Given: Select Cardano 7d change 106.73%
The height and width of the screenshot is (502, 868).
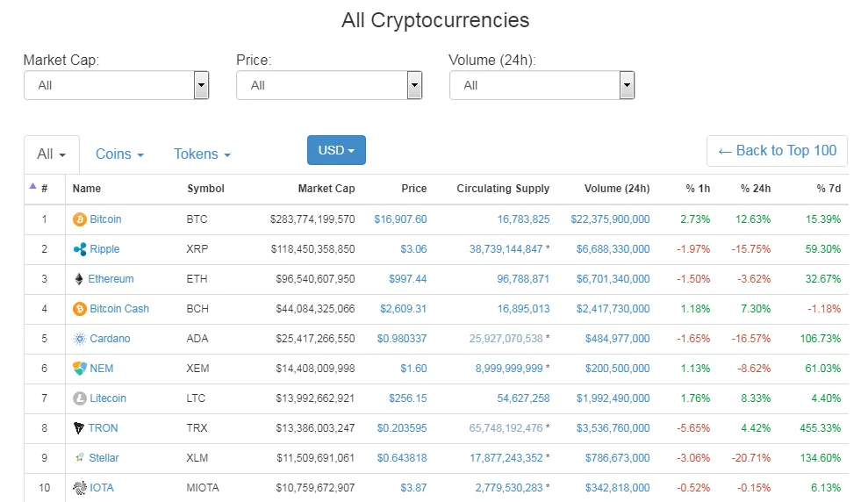Looking at the screenshot, I should point(820,339).
